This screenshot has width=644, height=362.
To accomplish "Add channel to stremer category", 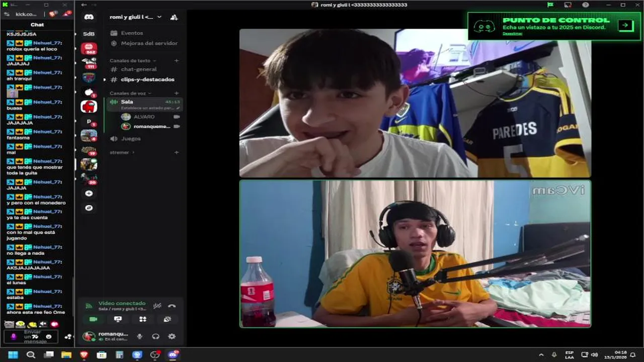I will click(176, 152).
